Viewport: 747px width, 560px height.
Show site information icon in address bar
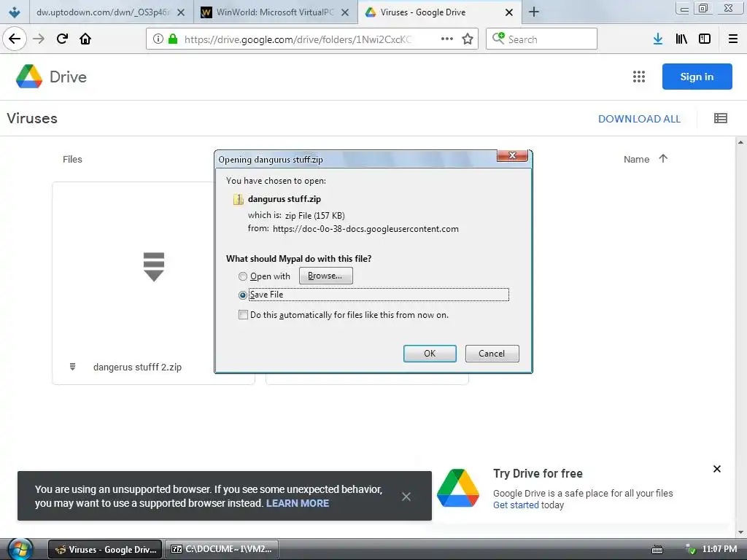[158, 39]
